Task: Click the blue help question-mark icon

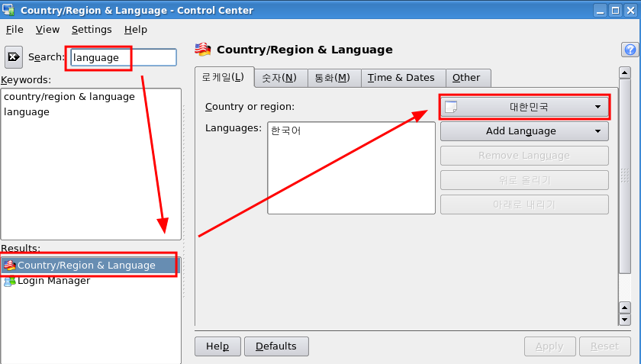Action: pos(630,50)
